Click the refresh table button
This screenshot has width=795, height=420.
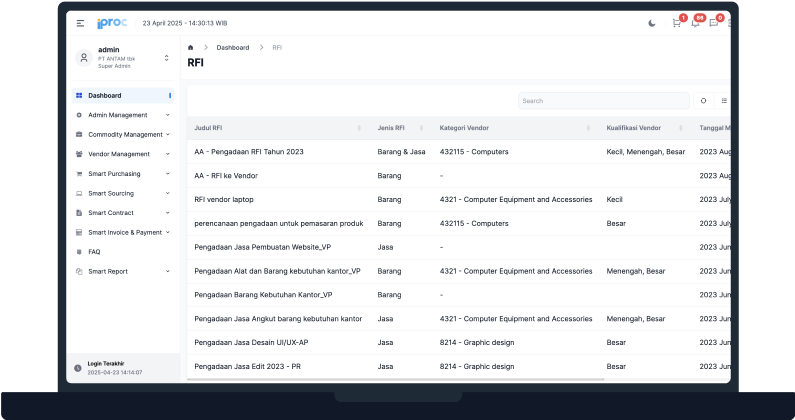[x=703, y=101]
